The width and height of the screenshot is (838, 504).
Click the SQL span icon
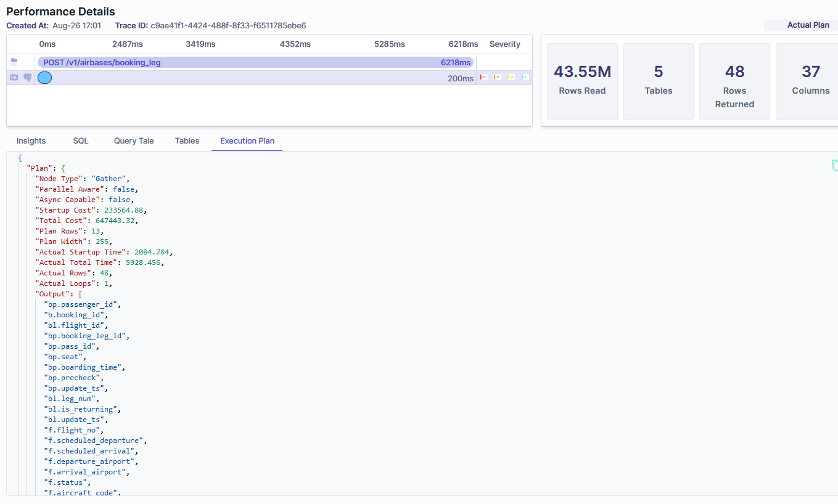pyautogui.click(x=14, y=78)
